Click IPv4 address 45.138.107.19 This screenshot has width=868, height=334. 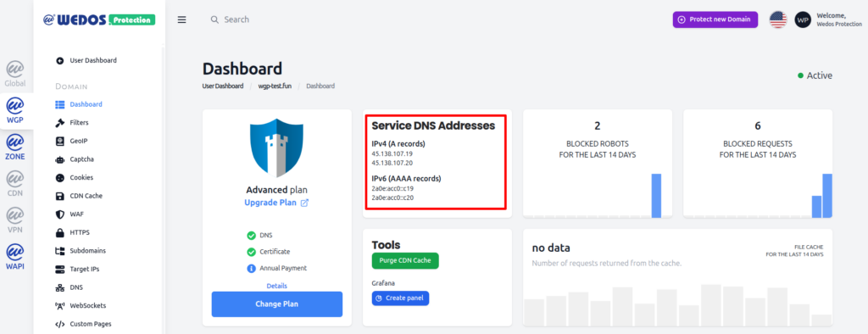[x=392, y=153]
